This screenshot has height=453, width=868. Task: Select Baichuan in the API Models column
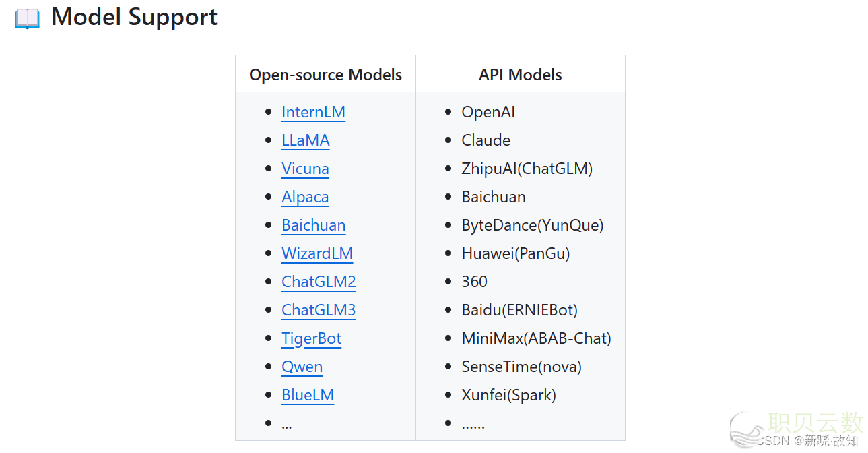coord(494,197)
